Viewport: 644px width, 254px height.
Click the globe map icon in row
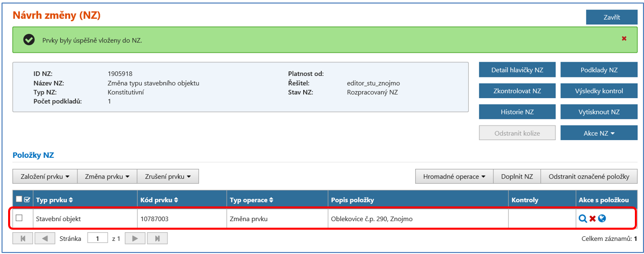602,219
